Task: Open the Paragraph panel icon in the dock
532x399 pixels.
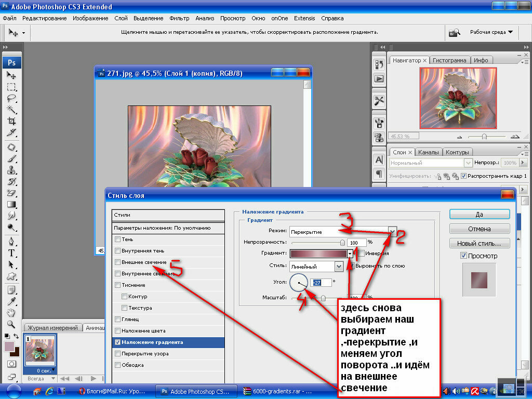Action: coord(379,174)
